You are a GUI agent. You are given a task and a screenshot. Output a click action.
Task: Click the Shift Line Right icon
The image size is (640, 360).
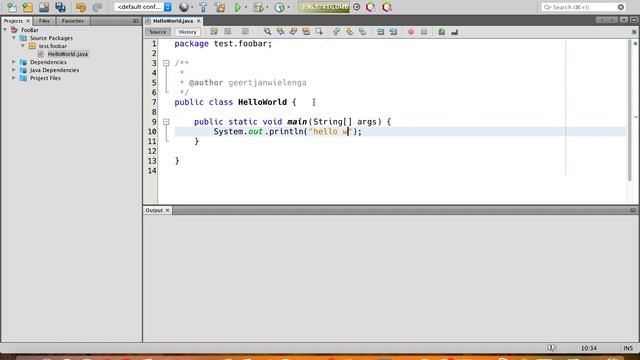click(393, 32)
